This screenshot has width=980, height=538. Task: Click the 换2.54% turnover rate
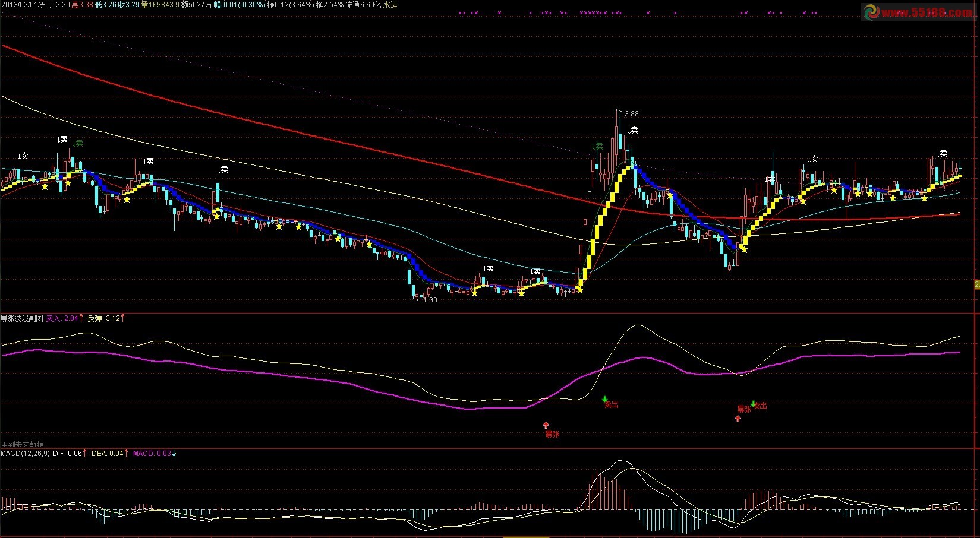[x=330, y=5]
